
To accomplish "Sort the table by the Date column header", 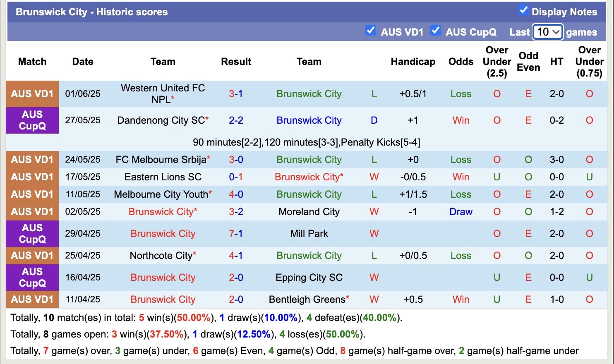I will point(82,61).
